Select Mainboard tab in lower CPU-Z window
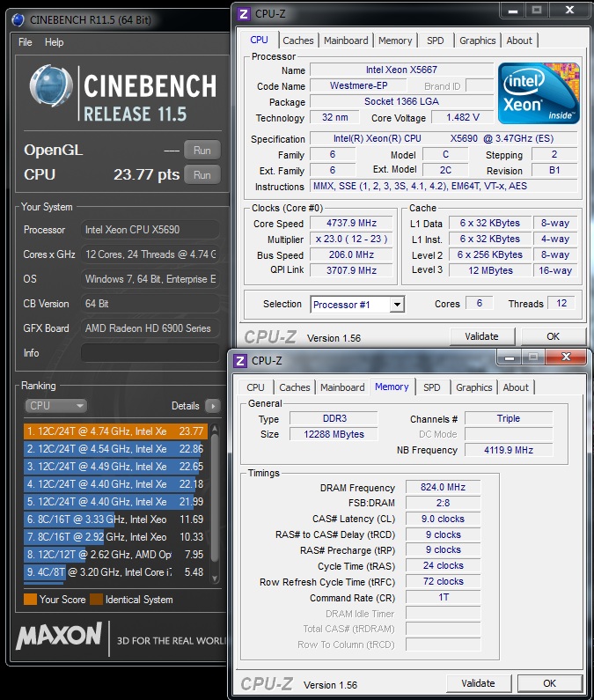This screenshot has height=700, width=594. click(342, 387)
